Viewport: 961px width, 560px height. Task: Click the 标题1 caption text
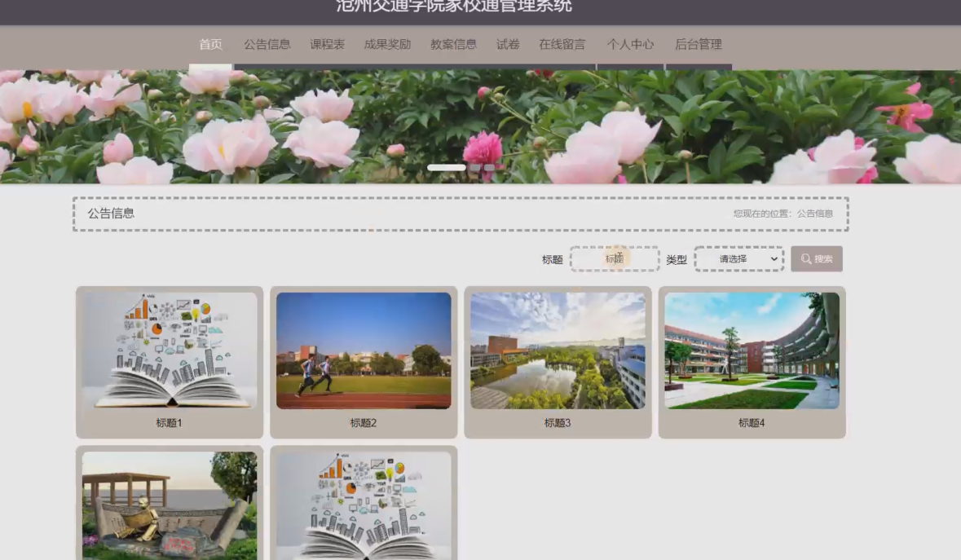point(169,423)
